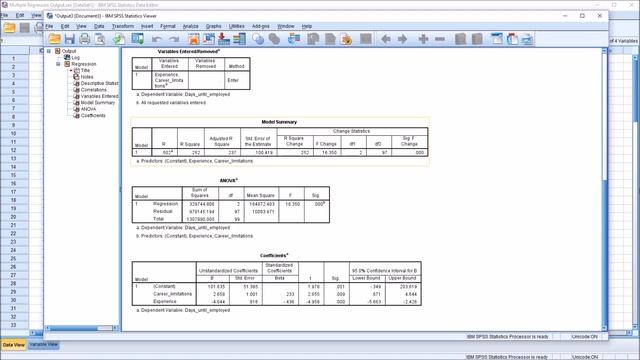Click the Variables Entered/Removed table title
This screenshot has height=360, width=640.
coord(189,51)
